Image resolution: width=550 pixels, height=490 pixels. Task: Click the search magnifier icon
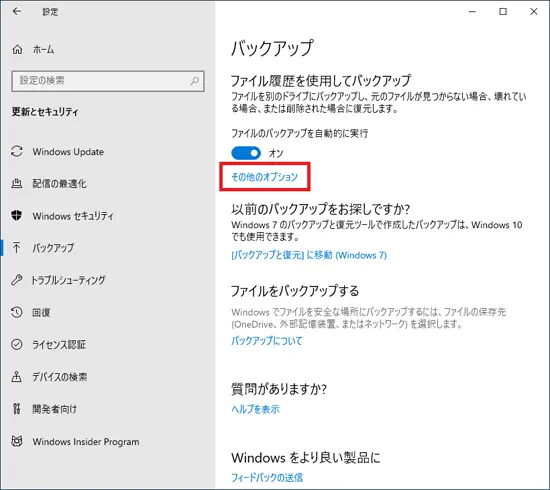194,81
